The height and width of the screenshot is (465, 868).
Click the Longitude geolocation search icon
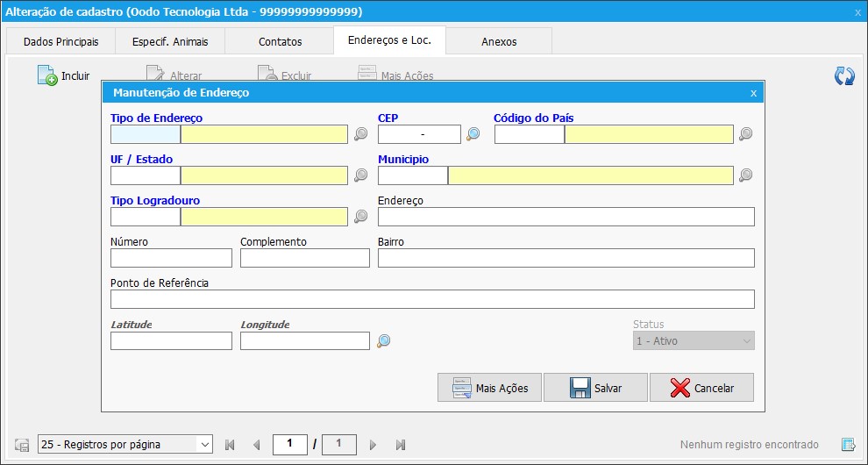[x=384, y=340]
